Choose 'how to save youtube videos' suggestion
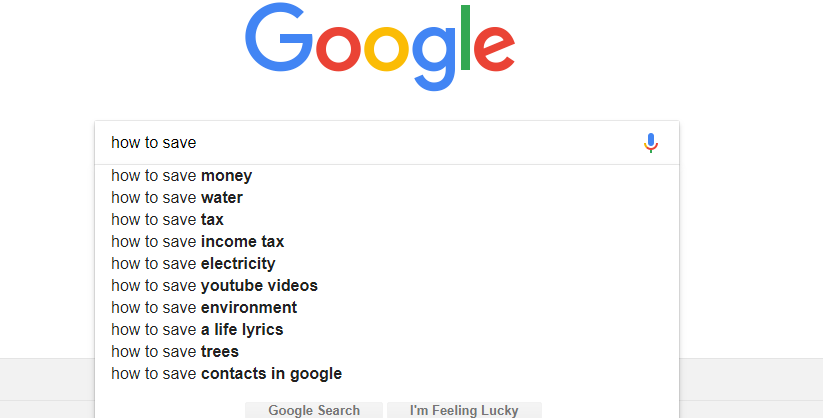Screen dimensions: 823x418 (x=387, y=286)
